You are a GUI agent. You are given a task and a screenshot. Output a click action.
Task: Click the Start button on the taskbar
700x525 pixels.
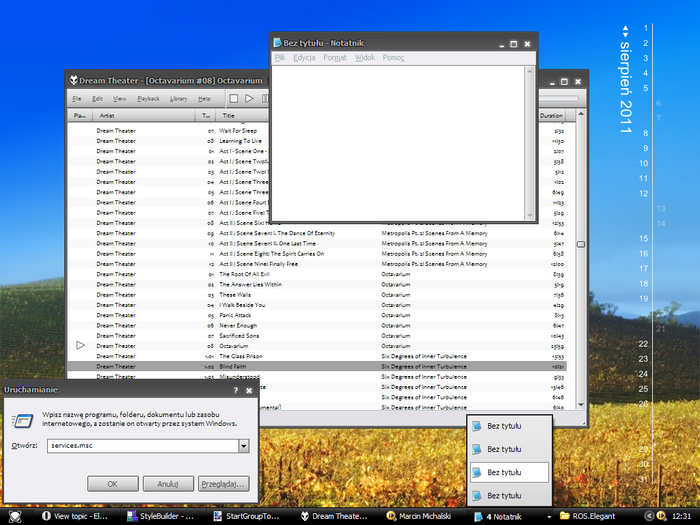point(14,516)
